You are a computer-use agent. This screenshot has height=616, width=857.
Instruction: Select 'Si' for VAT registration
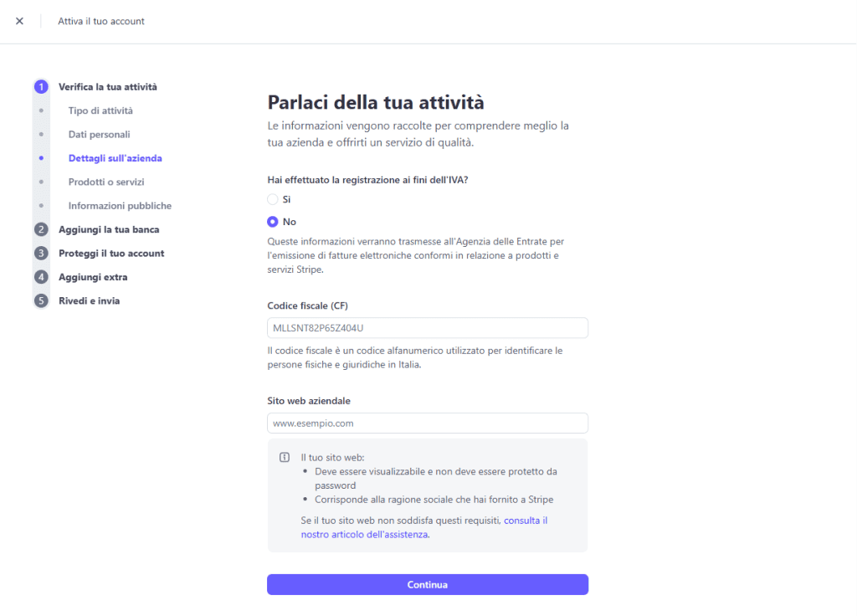tap(273, 199)
